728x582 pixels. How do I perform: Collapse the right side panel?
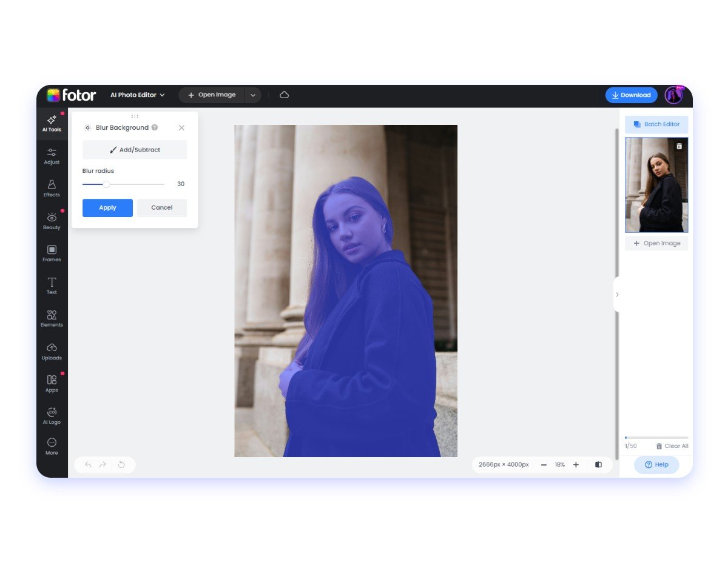point(617,295)
